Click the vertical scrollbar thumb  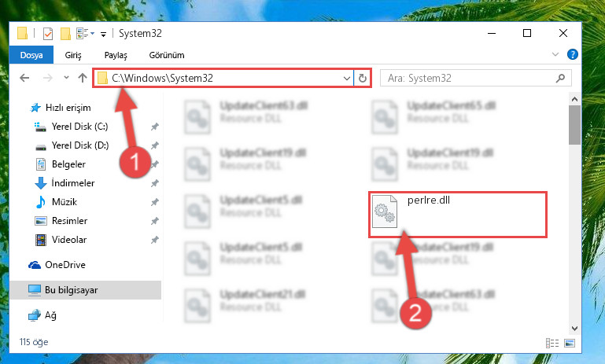(574, 125)
